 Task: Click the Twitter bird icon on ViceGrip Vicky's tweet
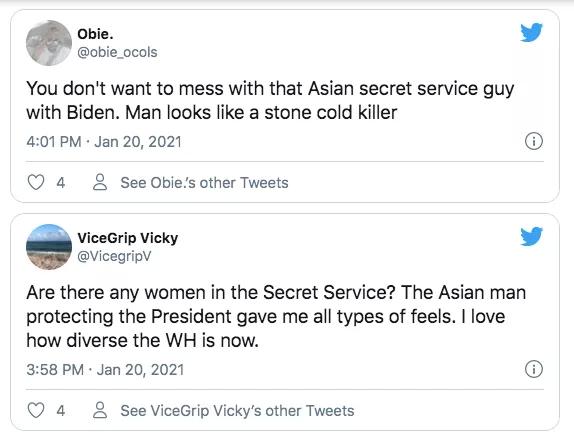[x=532, y=236]
